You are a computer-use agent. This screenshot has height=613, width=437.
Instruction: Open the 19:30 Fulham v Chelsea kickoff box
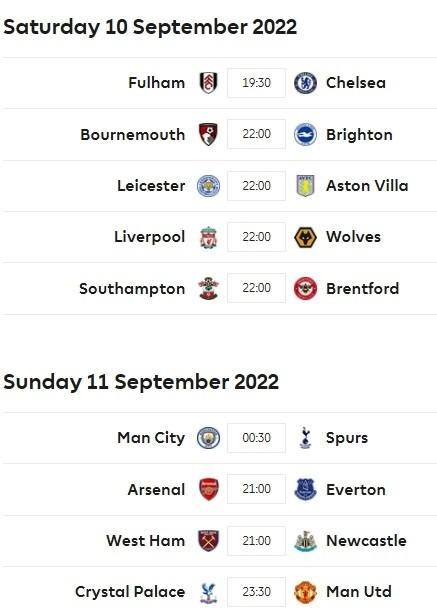click(x=256, y=83)
